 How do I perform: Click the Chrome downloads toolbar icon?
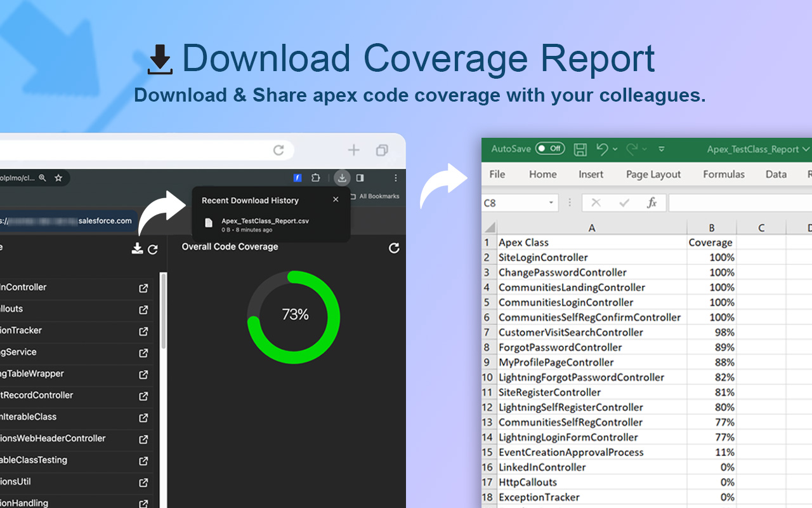[x=342, y=178]
